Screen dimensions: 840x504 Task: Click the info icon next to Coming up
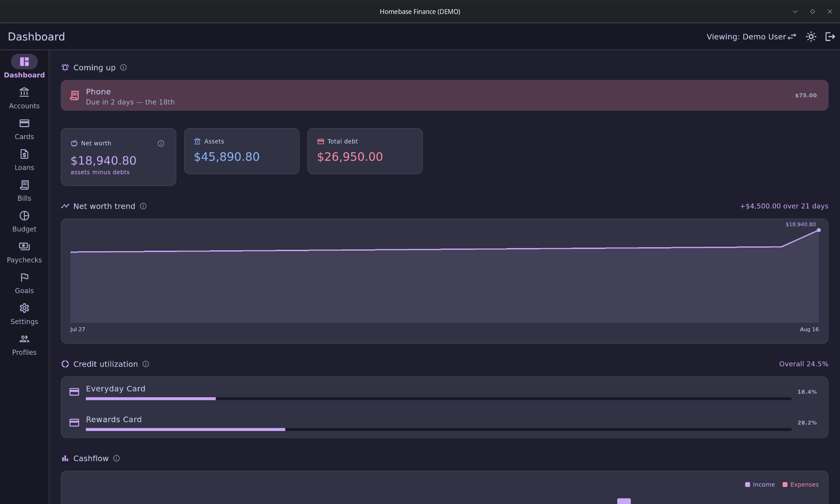click(123, 67)
